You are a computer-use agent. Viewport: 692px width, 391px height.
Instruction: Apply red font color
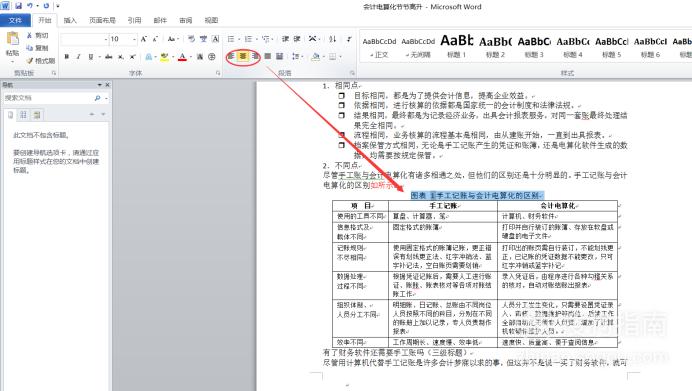pyautogui.click(x=182, y=57)
